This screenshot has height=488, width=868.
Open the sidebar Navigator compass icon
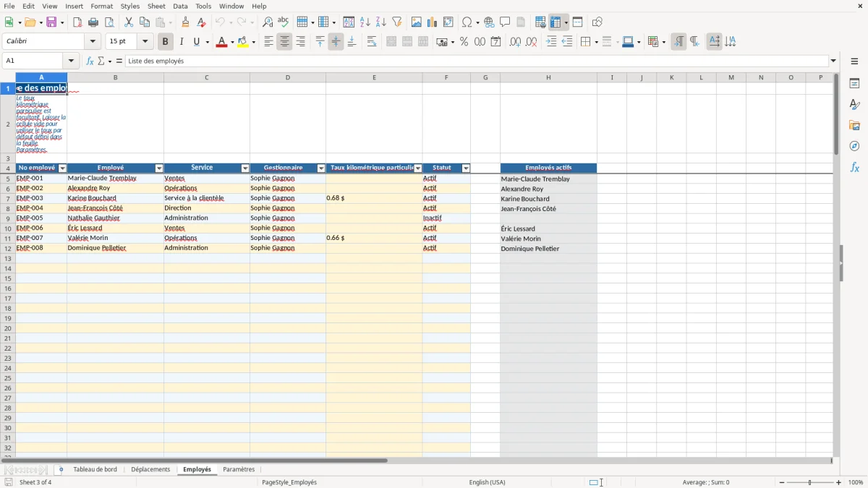click(854, 146)
